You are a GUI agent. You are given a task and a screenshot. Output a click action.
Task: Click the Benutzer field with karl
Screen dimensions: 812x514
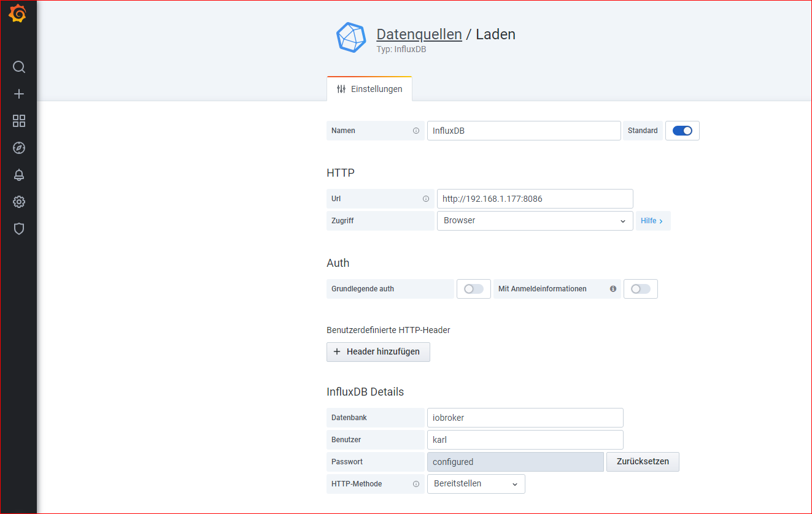point(525,440)
